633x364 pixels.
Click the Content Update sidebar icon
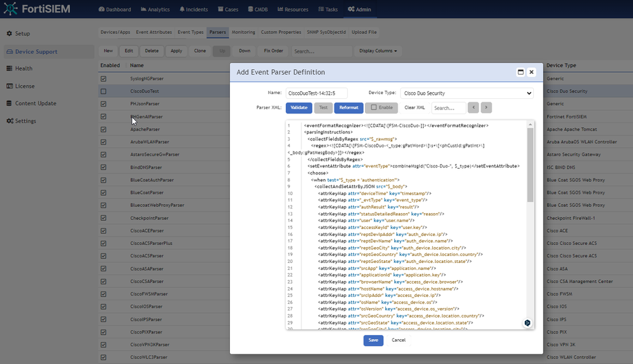pos(9,103)
